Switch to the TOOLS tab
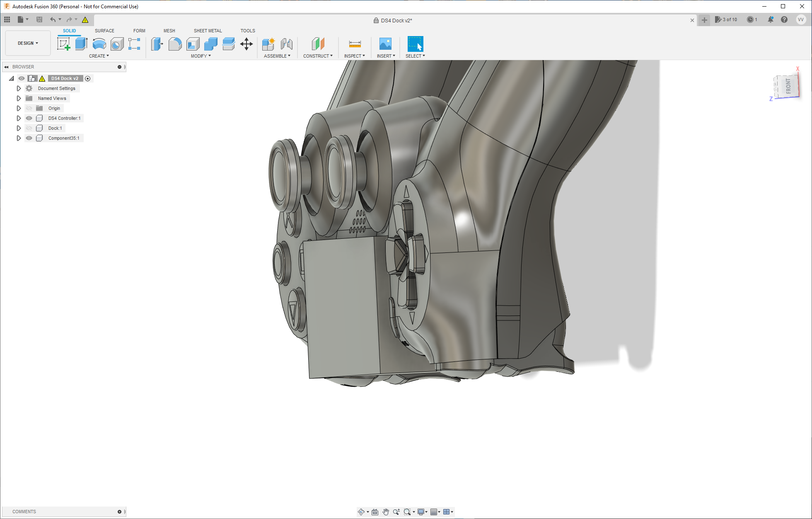 248,31
